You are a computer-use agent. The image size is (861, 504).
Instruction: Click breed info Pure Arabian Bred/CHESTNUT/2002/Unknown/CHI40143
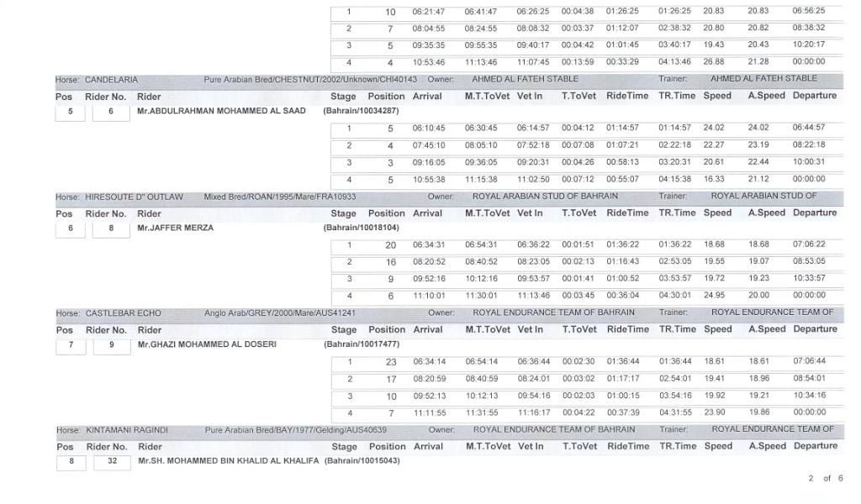coord(310,80)
